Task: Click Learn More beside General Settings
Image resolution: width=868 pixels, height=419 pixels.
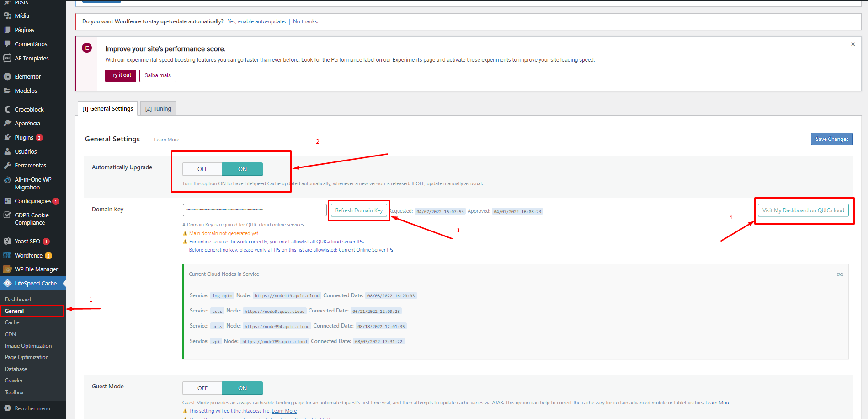Action: coord(167,140)
